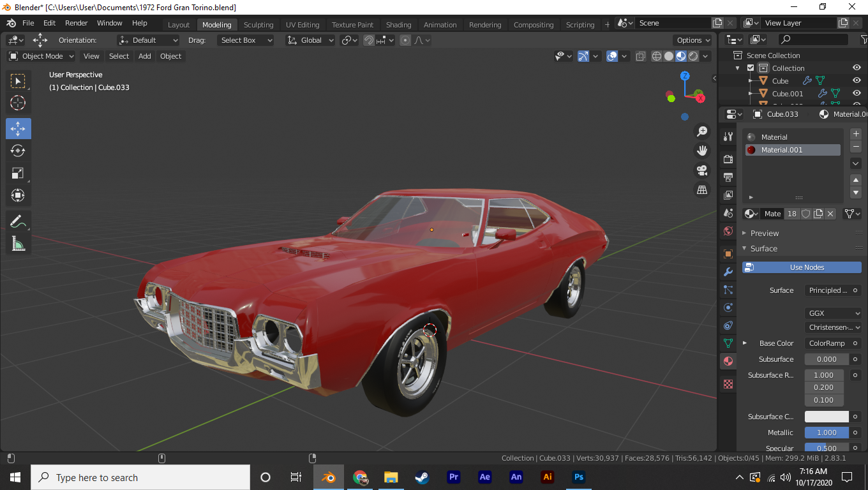Open the Modifier properties wrench tab
868x490 pixels.
(728, 272)
